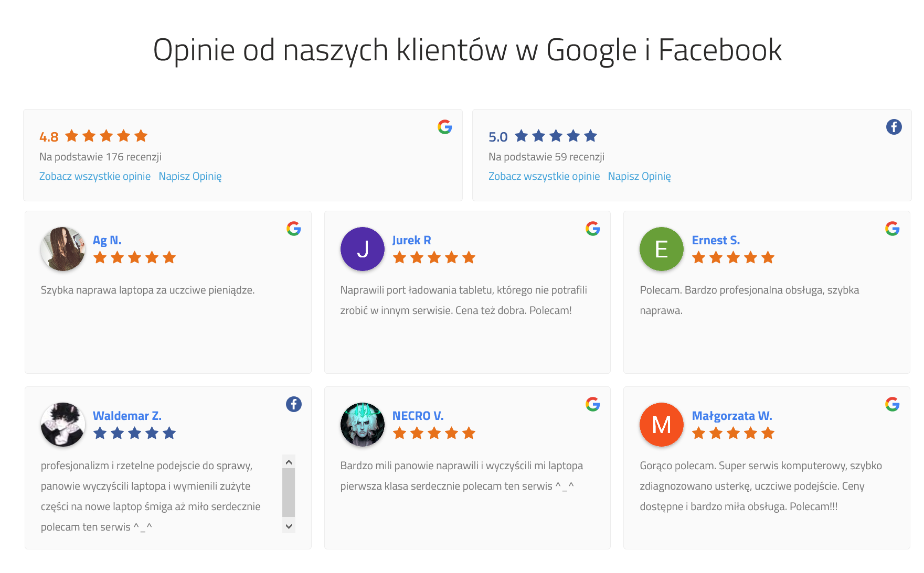The height and width of the screenshot is (573, 924).
Task: Click the Facebook icon on Waldemar Z.'s review
Action: (x=293, y=404)
